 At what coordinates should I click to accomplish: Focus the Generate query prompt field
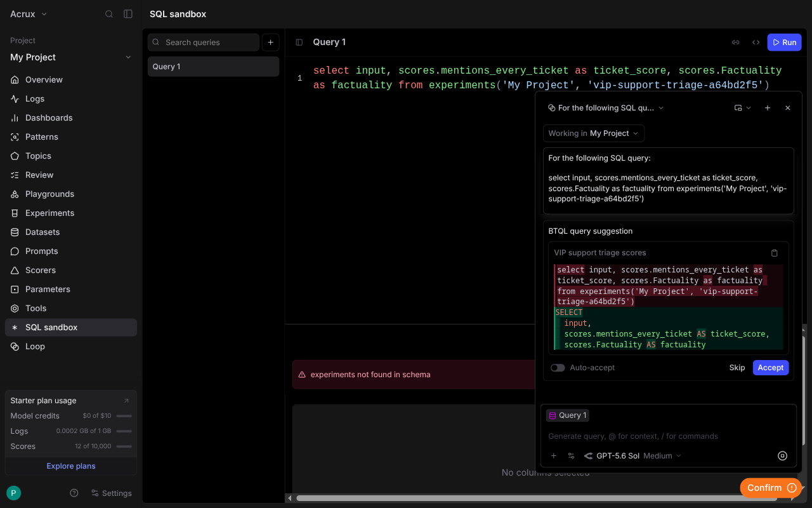click(x=669, y=436)
